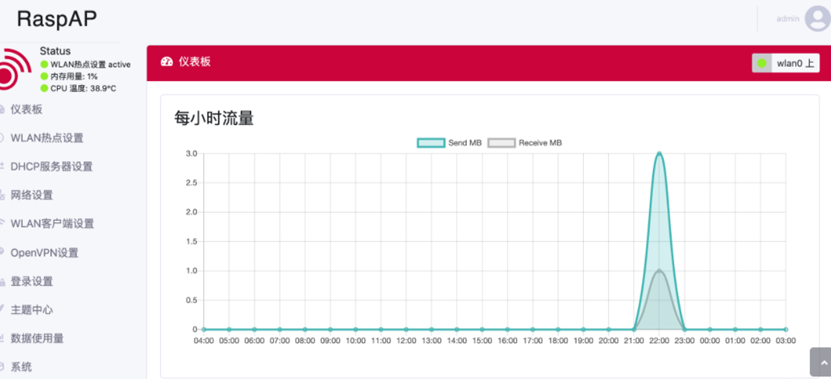Click the 22:00 Send MB peak data point
The width and height of the screenshot is (831, 379).
[659, 153]
